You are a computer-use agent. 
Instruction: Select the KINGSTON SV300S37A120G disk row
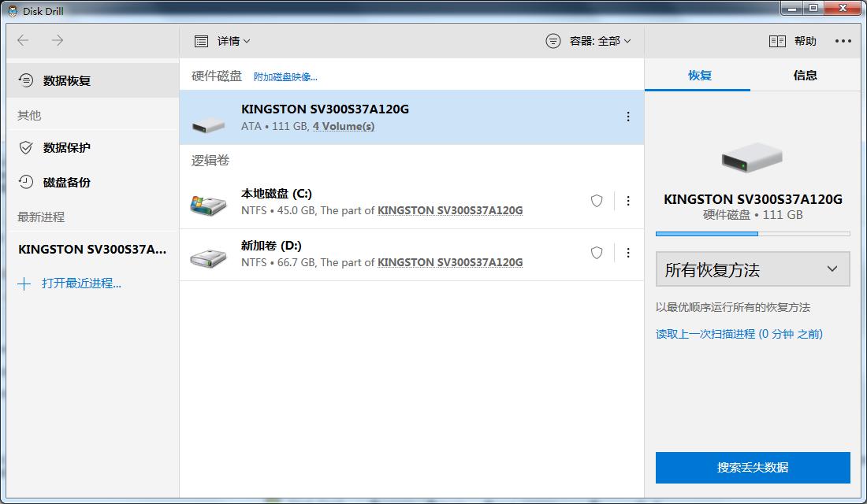coord(411,117)
